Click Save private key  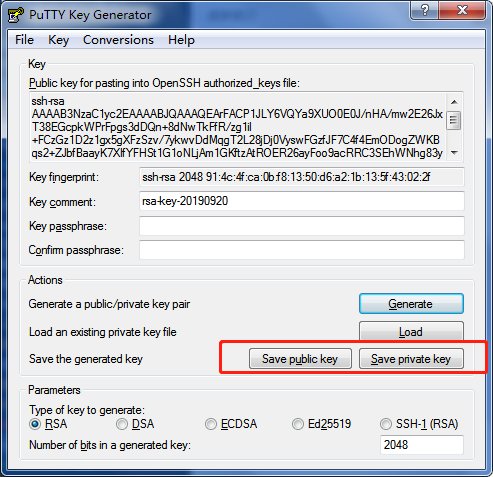tap(411, 359)
